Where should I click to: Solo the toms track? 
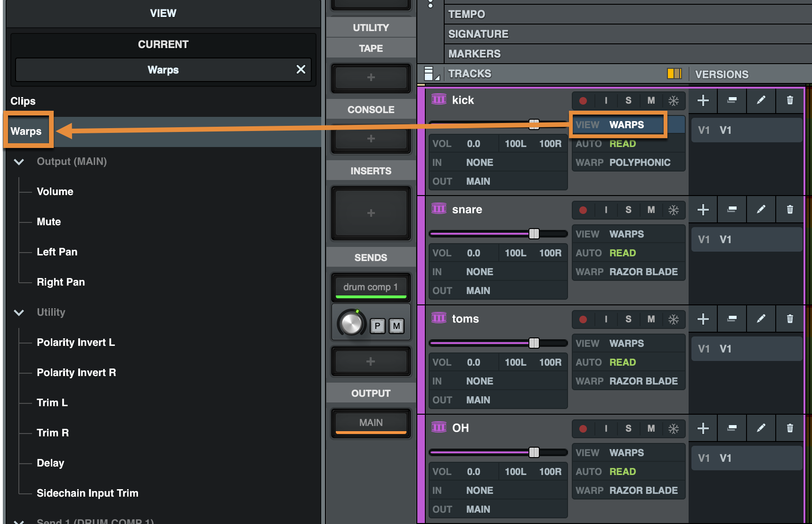(x=628, y=319)
